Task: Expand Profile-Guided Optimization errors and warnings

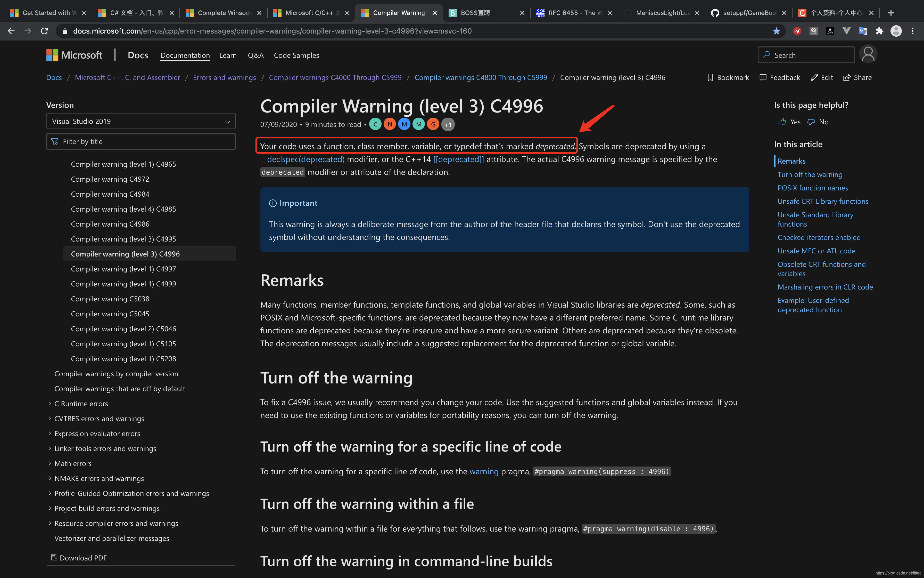Action: pyautogui.click(x=50, y=493)
